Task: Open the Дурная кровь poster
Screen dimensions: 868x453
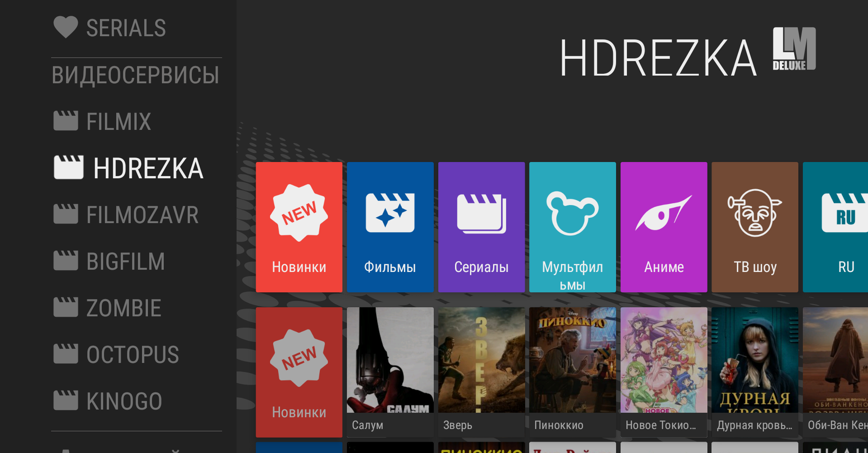Action: tap(755, 372)
